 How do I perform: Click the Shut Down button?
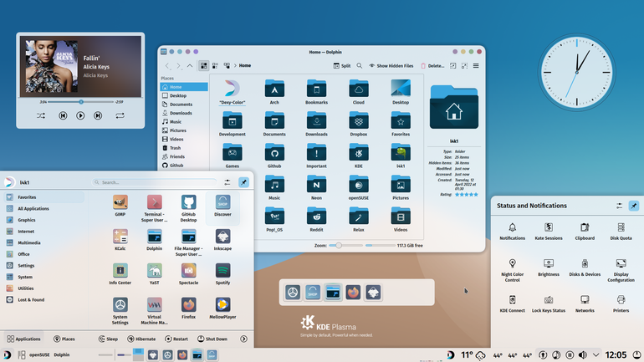212,339
